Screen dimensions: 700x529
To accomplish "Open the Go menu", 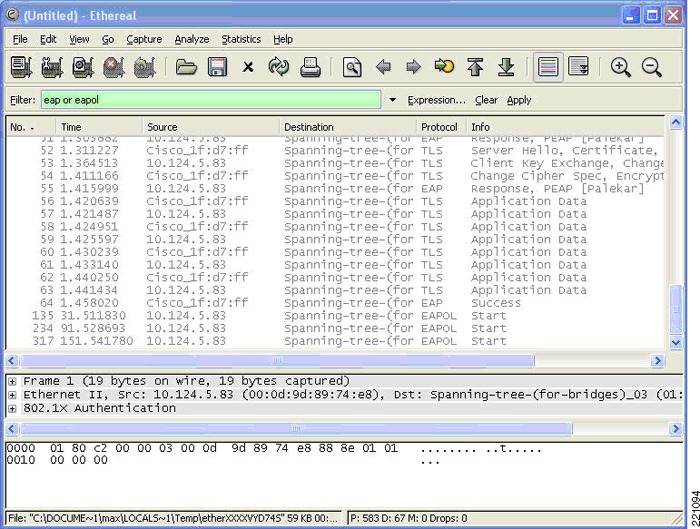I will coord(108,39).
